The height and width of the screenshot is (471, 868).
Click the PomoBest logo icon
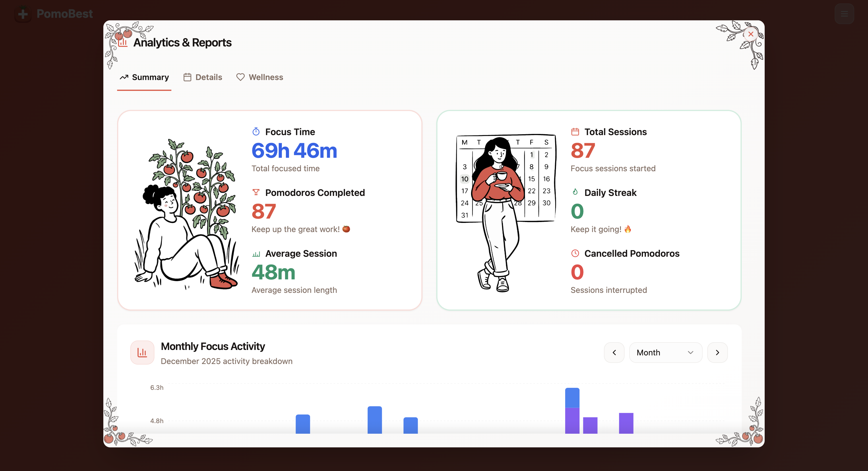[x=23, y=14]
